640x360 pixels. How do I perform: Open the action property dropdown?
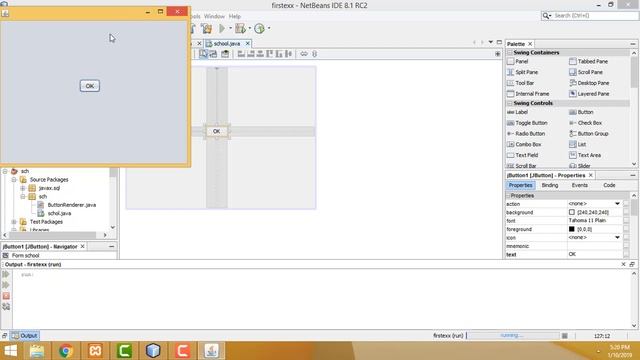pos(617,204)
